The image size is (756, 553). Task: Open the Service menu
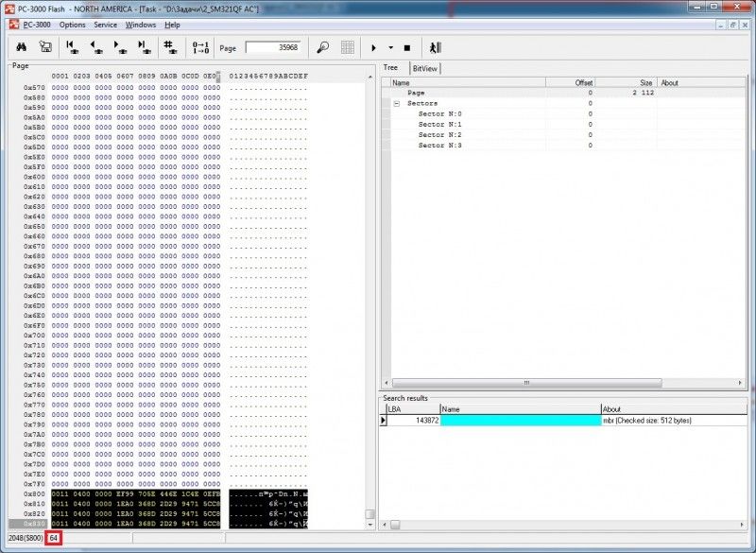105,25
